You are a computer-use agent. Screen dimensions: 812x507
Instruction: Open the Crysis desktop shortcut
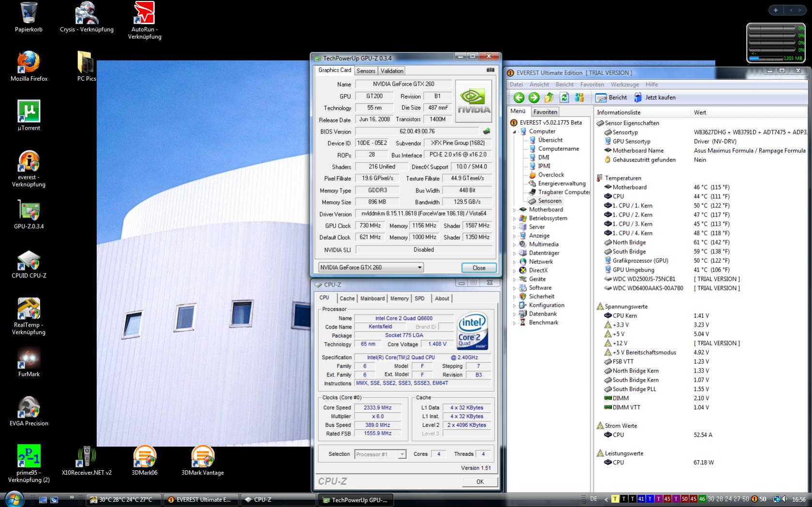87,18
